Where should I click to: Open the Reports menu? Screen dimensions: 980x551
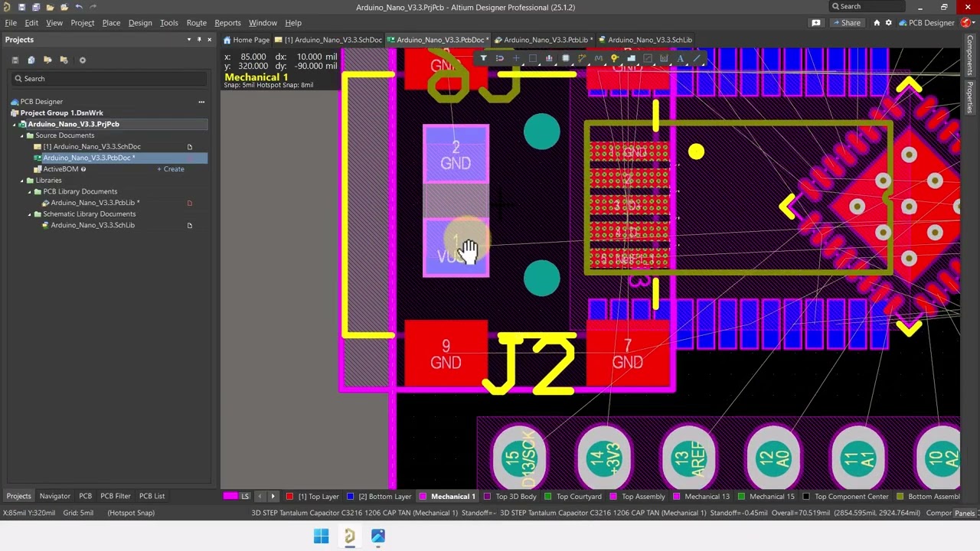227,23
